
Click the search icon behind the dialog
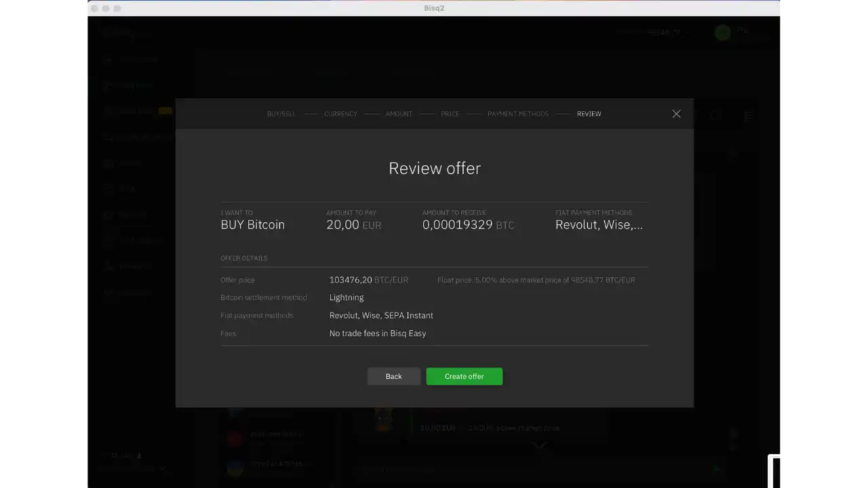[x=716, y=117]
